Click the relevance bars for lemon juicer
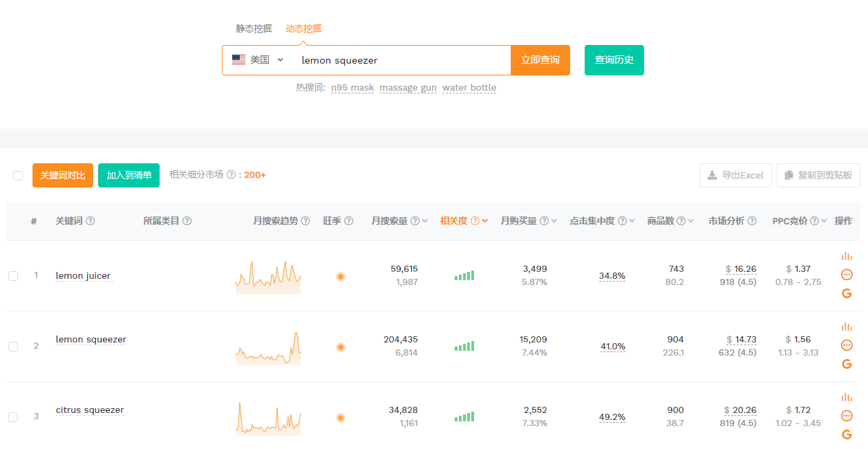The image size is (868, 449). click(464, 276)
